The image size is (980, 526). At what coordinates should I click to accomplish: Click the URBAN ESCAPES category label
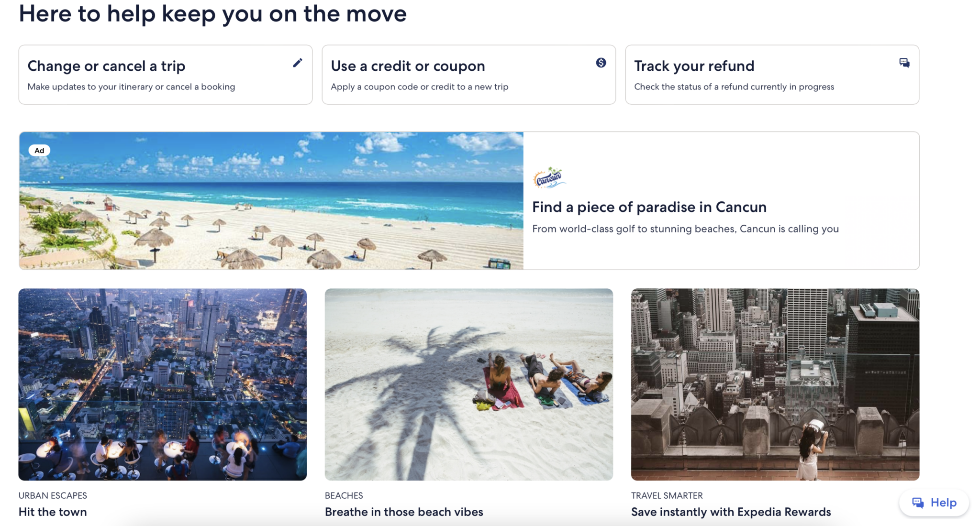click(53, 495)
